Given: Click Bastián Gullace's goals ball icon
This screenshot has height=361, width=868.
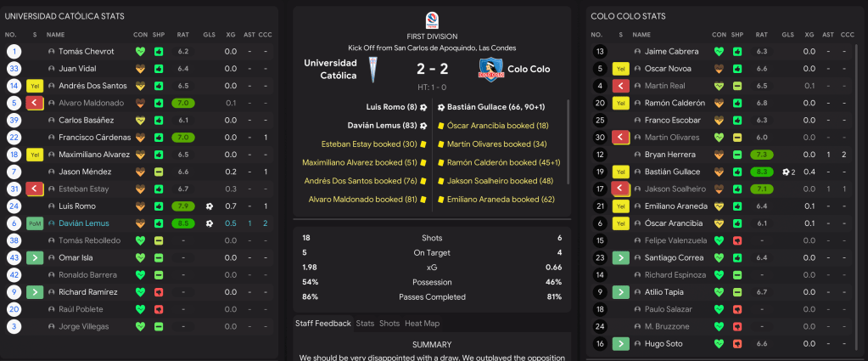Looking at the screenshot, I should 787,172.
